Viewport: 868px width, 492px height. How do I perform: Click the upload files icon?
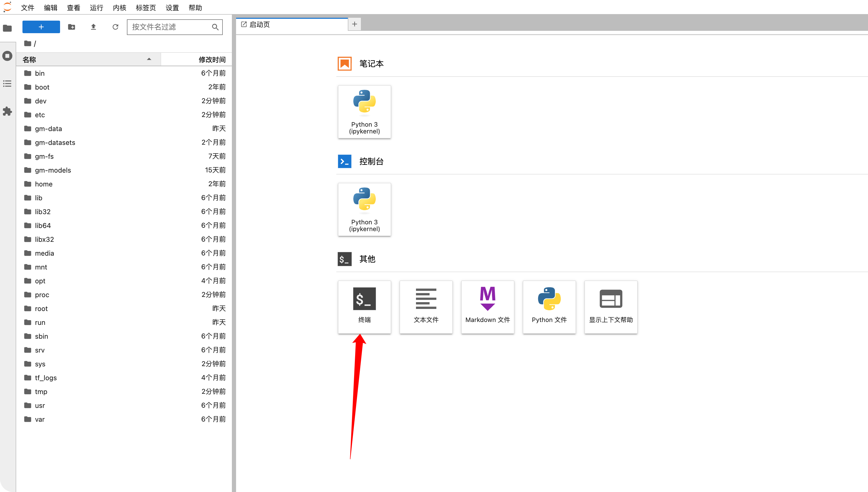click(x=93, y=27)
